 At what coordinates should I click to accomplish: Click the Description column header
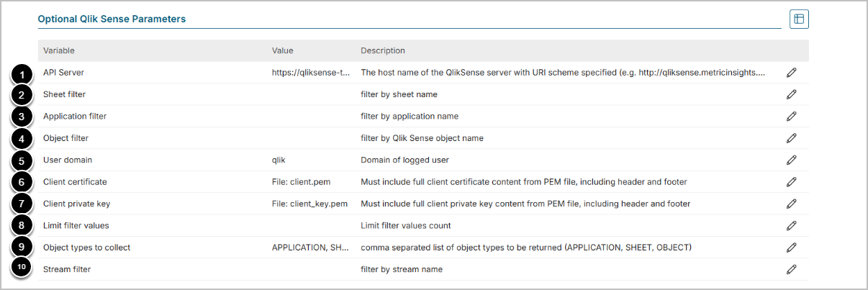tap(382, 50)
